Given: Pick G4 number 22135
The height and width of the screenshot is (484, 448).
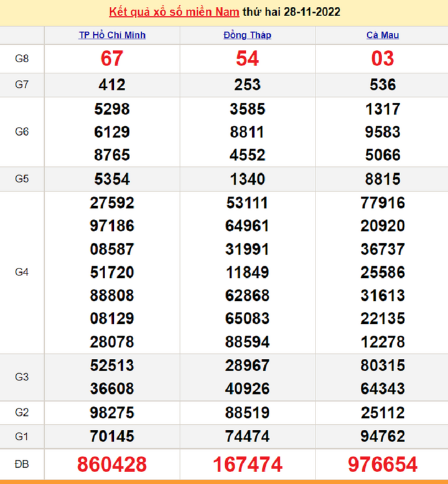Looking at the screenshot, I should pos(383,318).
